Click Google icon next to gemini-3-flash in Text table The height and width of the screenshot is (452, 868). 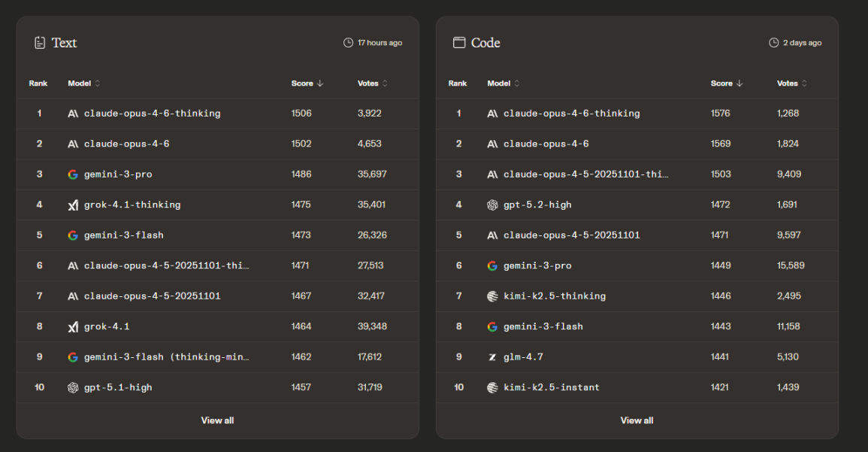click(72, 235)
